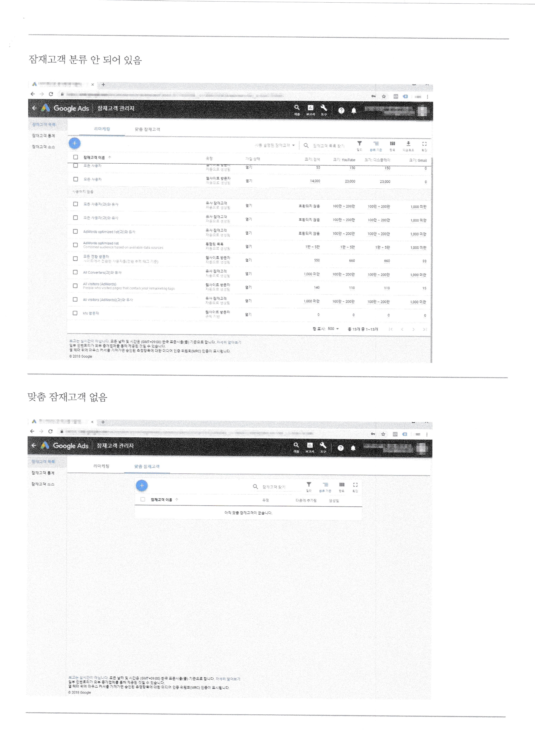Tick the checkbox next to kfo 방문자
535x756 pixels.
pyautogui.click(x=75, y=313)
